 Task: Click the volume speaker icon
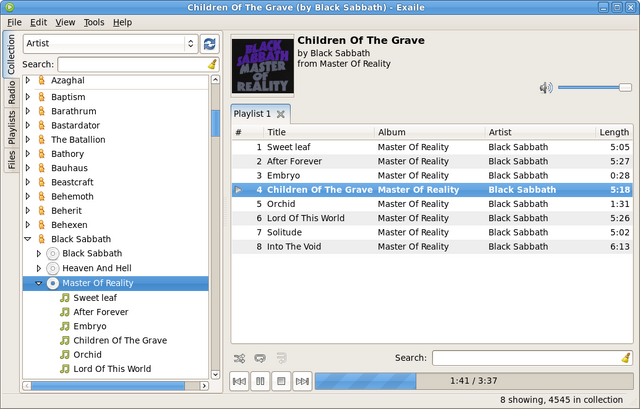coord(546,88)
